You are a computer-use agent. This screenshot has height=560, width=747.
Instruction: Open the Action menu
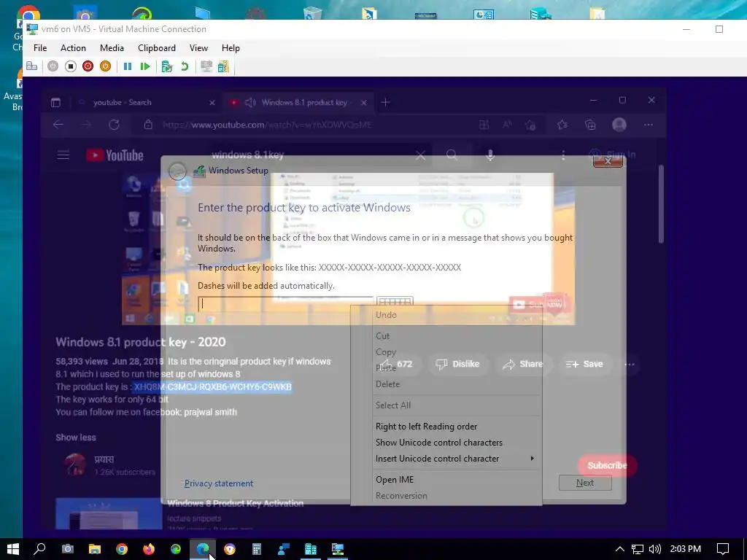pyautogui.click(x=73, y=48)
